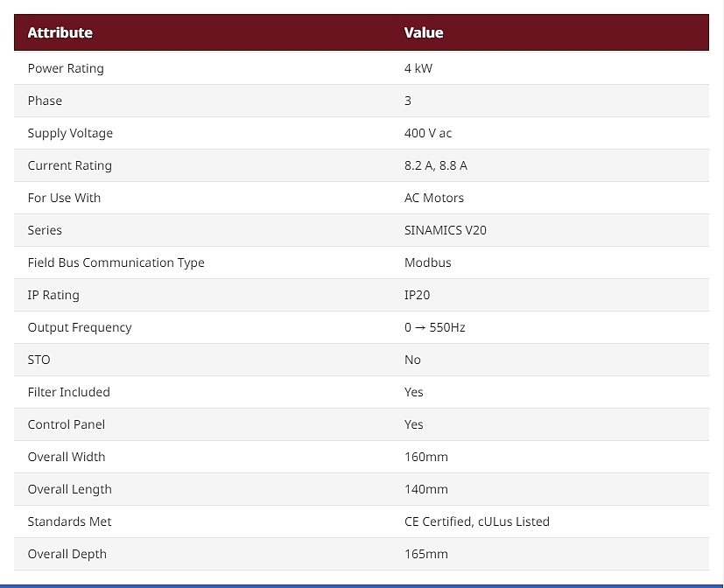This screenshot has height=588, width=724.
Task: Click the Value column header
Action: 424,32
